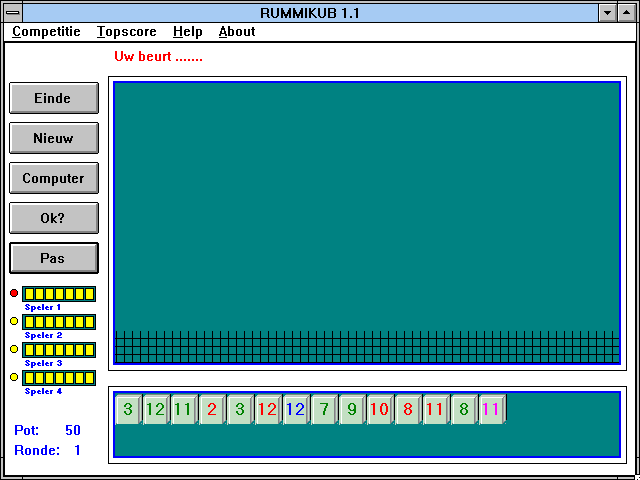
Task: Click the Einde button
Action: pyautogui.click(x=54, y=98)
